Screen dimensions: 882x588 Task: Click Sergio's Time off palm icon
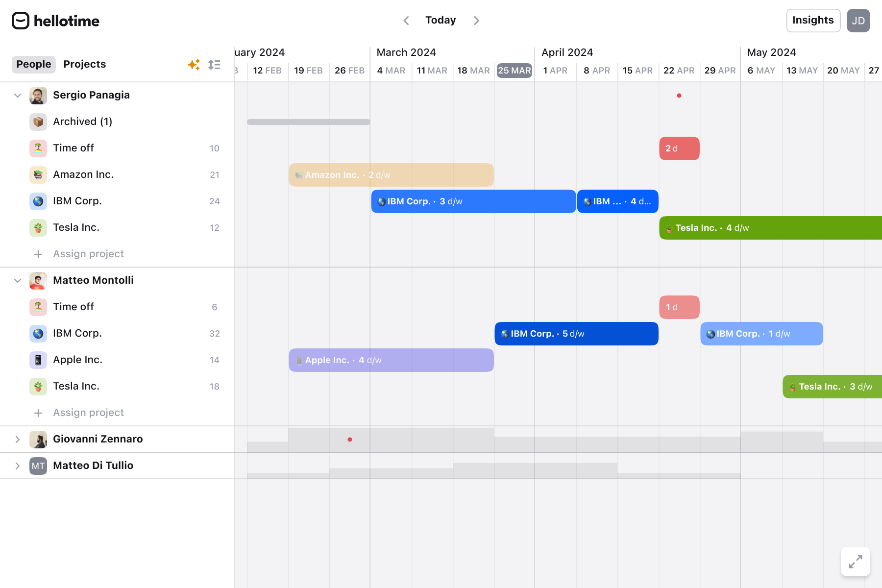(x=38, y=148)
